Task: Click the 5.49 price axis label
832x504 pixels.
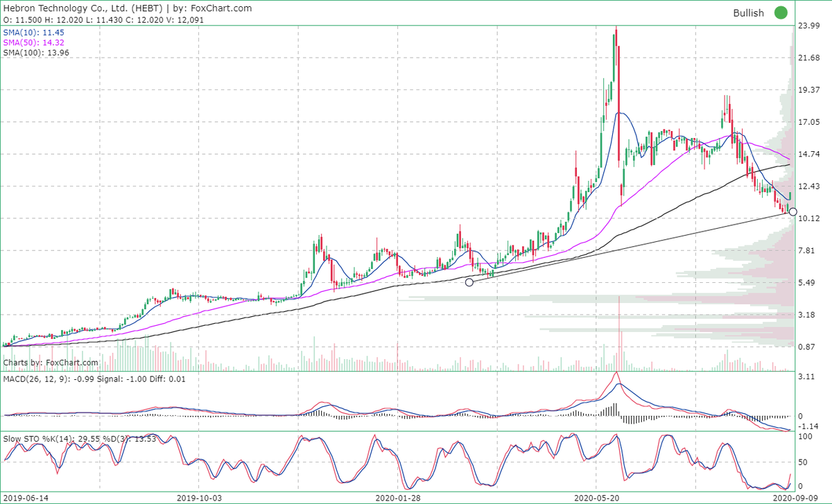Action: [x=807, y=283]
